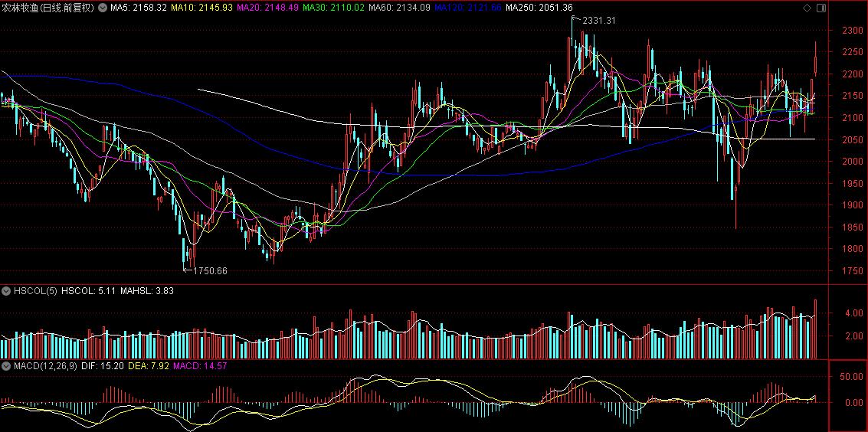Screen dimensions: 868x432
Task: Select the green MA30: 2110.02 label
Action: pyautogui.click(x=334, y=8)
